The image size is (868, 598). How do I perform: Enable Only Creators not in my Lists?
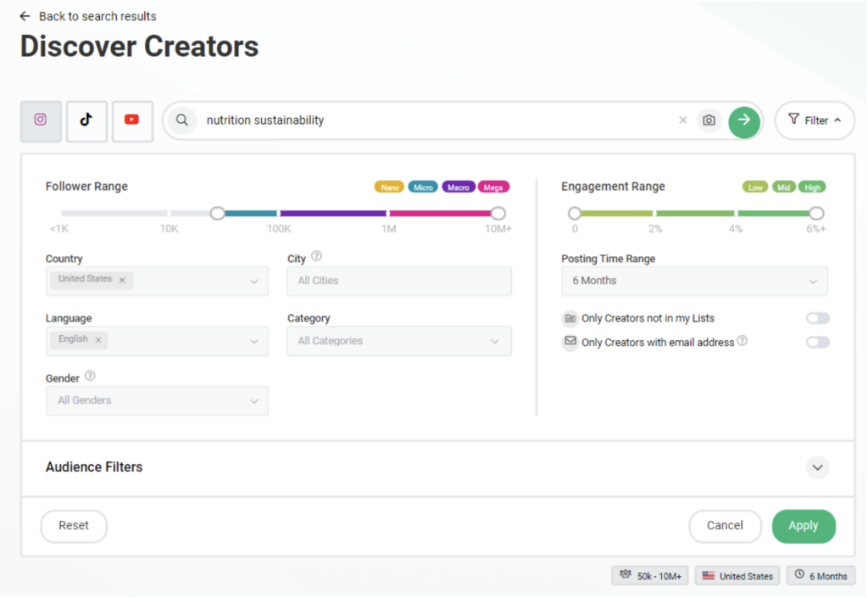[x=817, y=318]
